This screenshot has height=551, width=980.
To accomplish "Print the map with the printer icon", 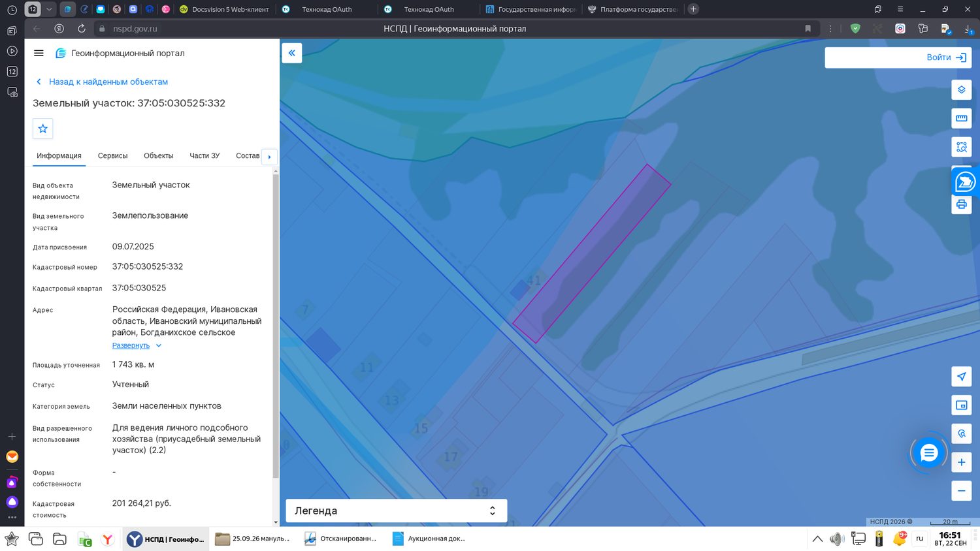I will (961, 204).
